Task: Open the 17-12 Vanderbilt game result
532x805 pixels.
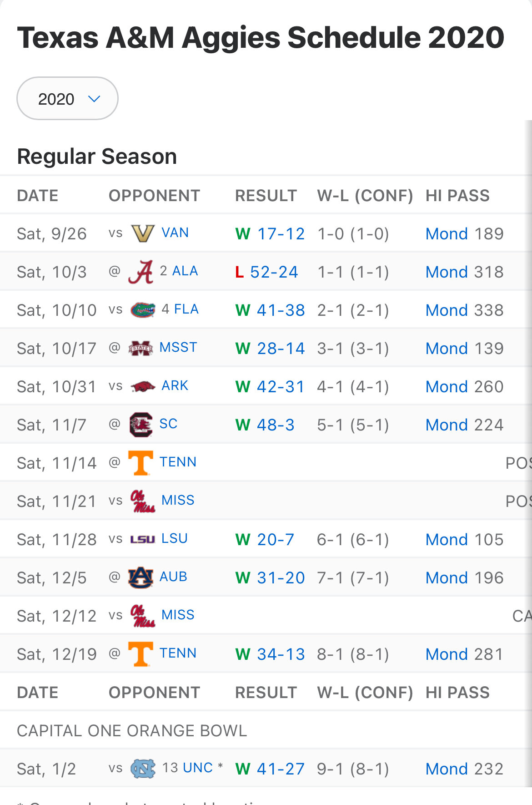Action: click(x=281, y=233)
